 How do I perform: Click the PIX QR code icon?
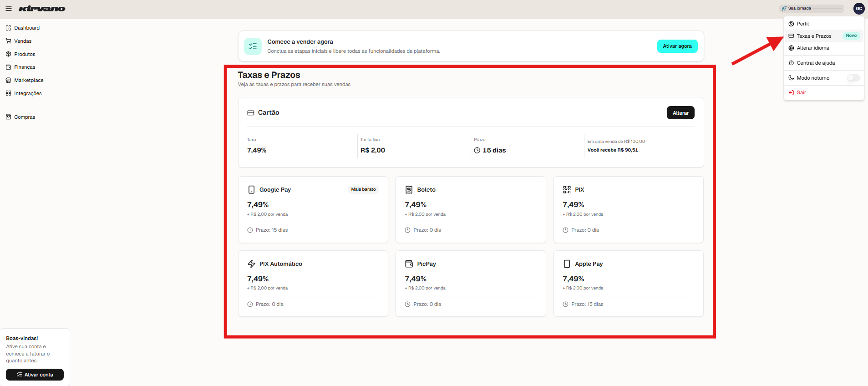click(567, 190)
